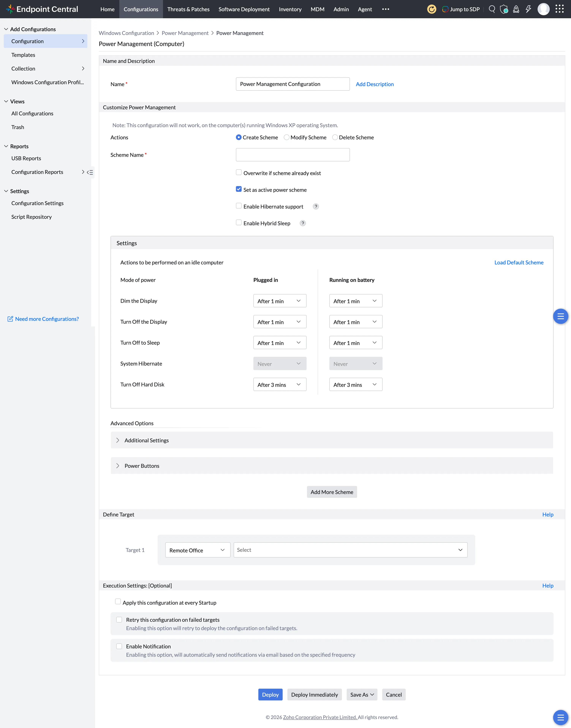571x728 pixels.
Task: Click Add More Scheme
Action: click(x=332, y=492)
